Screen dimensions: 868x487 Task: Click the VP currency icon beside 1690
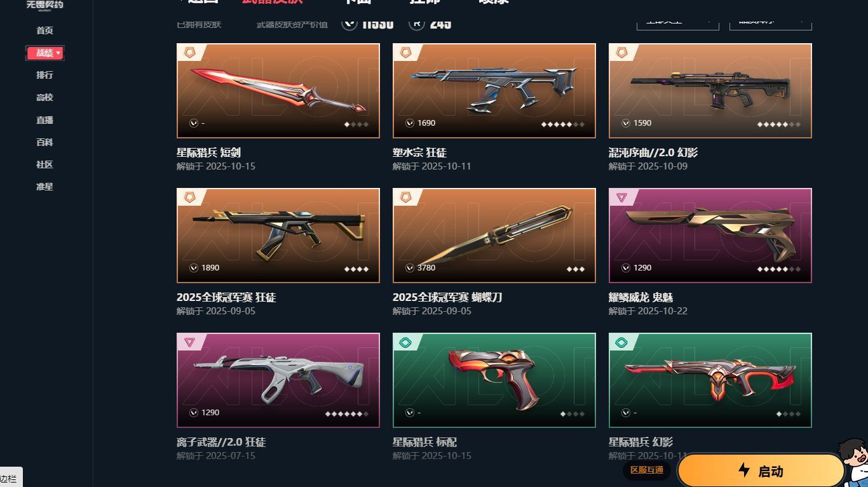[410, 123]
